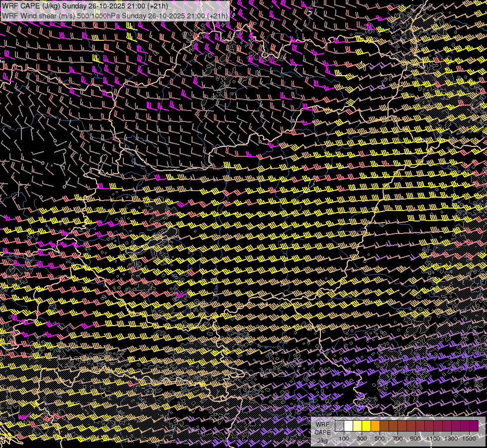Screen dimensions: 487x448
Task: Select the rightmost magenta-purple legend swatch
Action: (x=474, y=426)
